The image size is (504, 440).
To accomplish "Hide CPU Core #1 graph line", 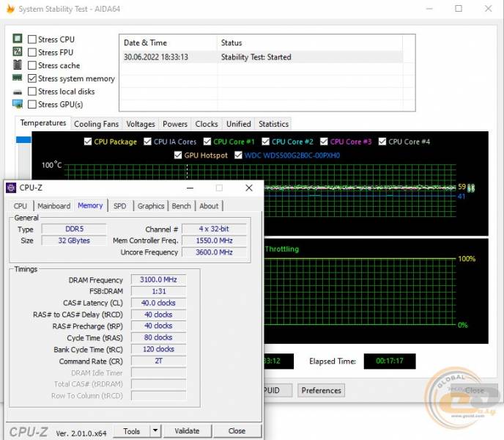I will (207, 142).
